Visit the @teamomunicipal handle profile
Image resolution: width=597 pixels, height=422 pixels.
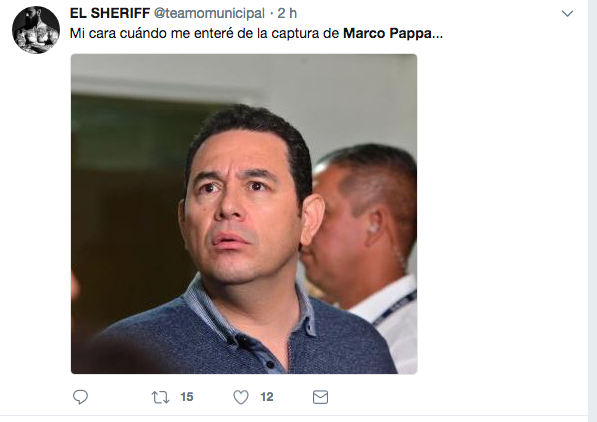pos(209,13)
